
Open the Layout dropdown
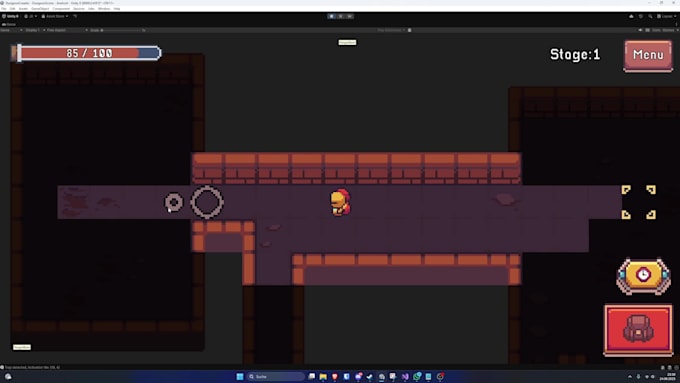click(667, 16)
